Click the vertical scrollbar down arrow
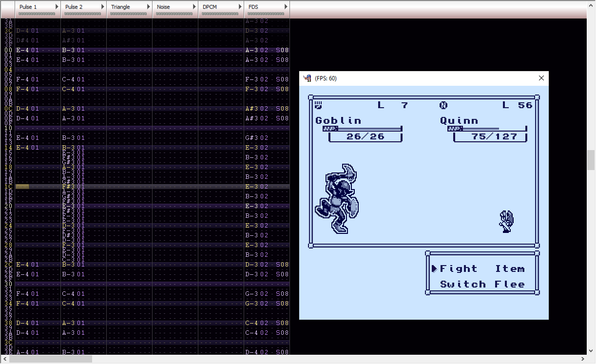The width and height of the screenshot is (596, 364). tap(591, 350)
